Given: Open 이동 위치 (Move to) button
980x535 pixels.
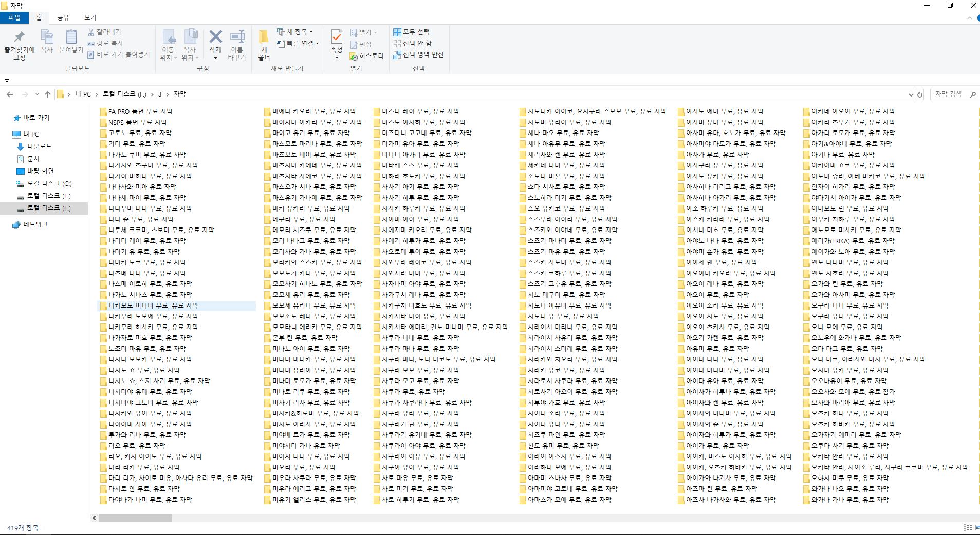Looking at the screenshot, I should (x=168, y=45).
